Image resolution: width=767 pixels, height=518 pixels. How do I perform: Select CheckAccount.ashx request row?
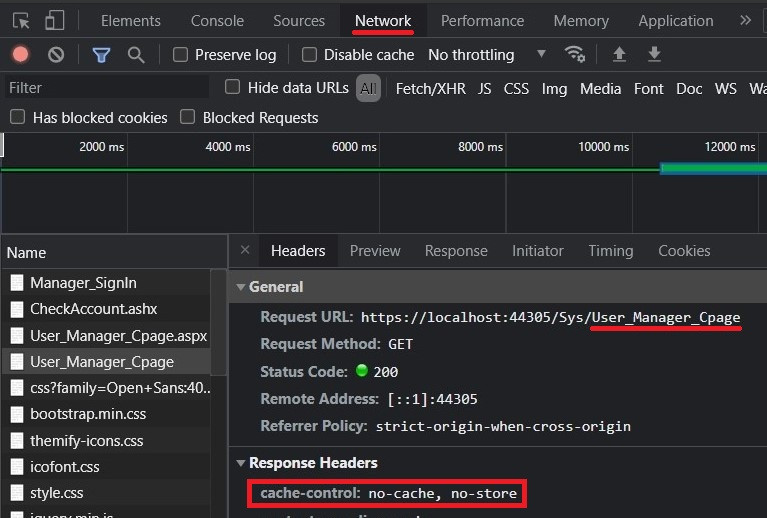(106, 309)
